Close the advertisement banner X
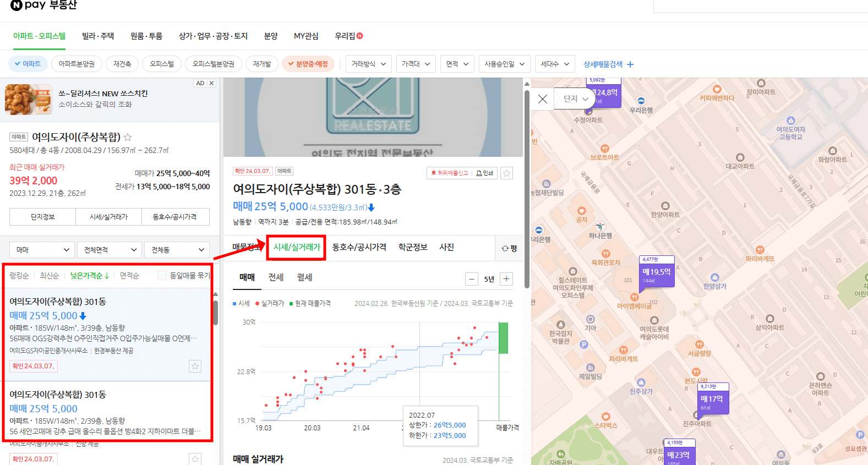 coord(211,83)
